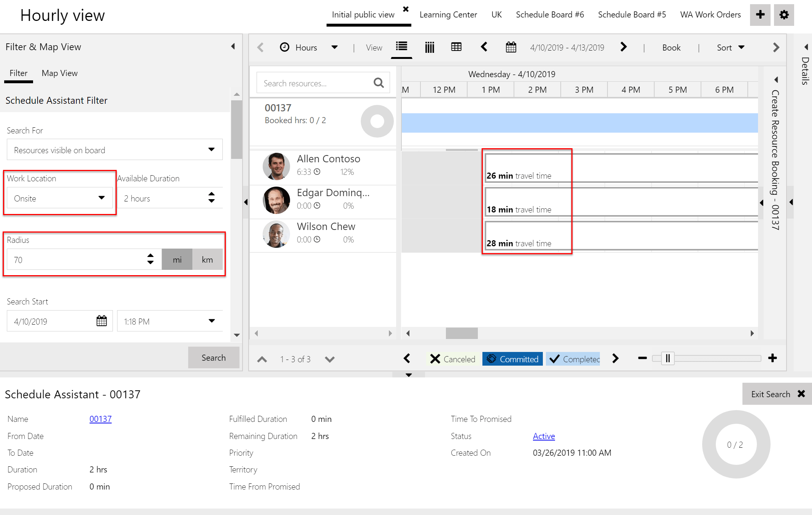Screen dimensions: 812x515
Task: Show next legend statuses arrow
Action: 615,358
